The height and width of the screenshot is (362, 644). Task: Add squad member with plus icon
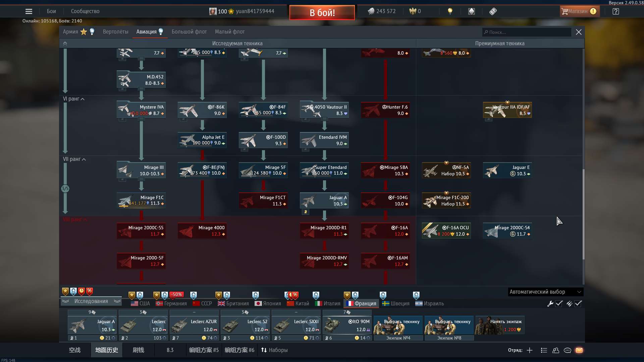pos(530,350)
